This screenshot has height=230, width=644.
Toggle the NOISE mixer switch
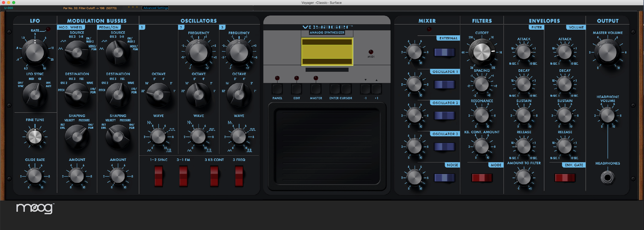point(445,178)
